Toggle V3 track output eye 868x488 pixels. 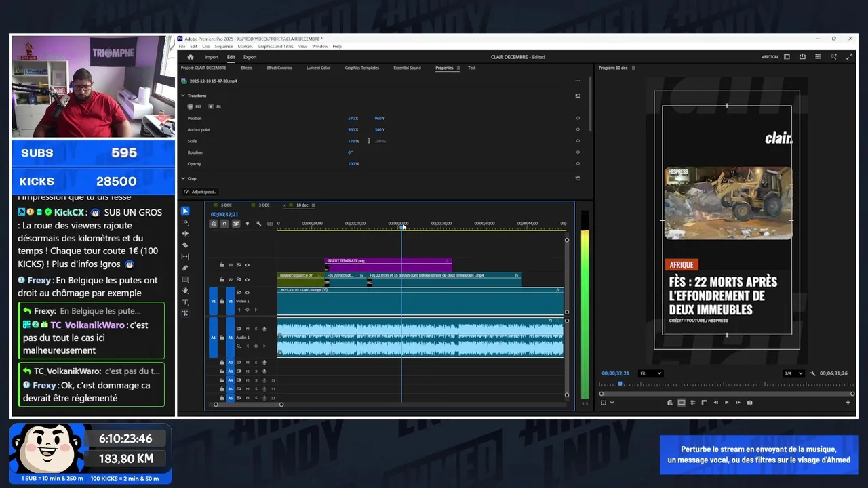pos(247,265)
